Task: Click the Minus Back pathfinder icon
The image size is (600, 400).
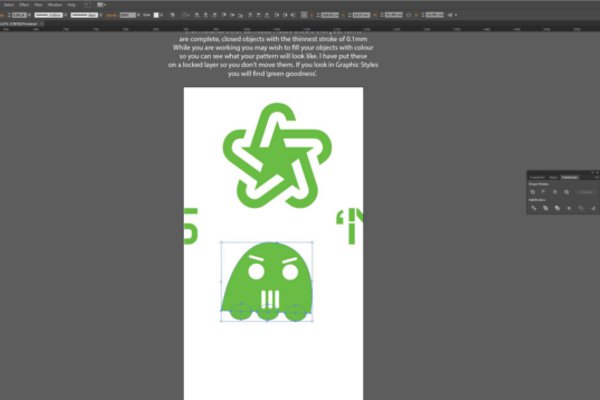Action: click(593, 208)
